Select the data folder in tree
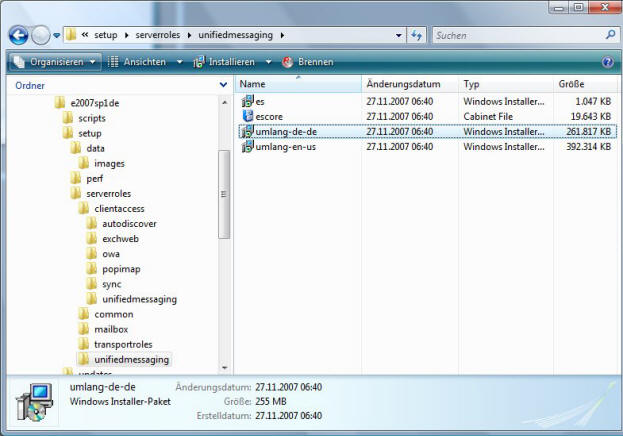Screen dimensions: 623x436 95,149
